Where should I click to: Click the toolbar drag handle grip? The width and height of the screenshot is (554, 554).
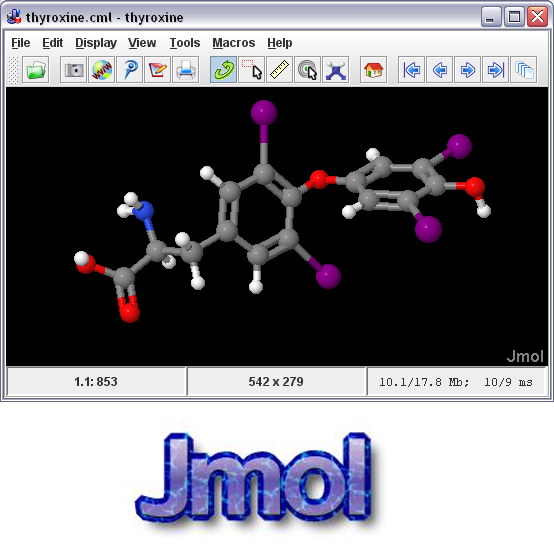13,70
